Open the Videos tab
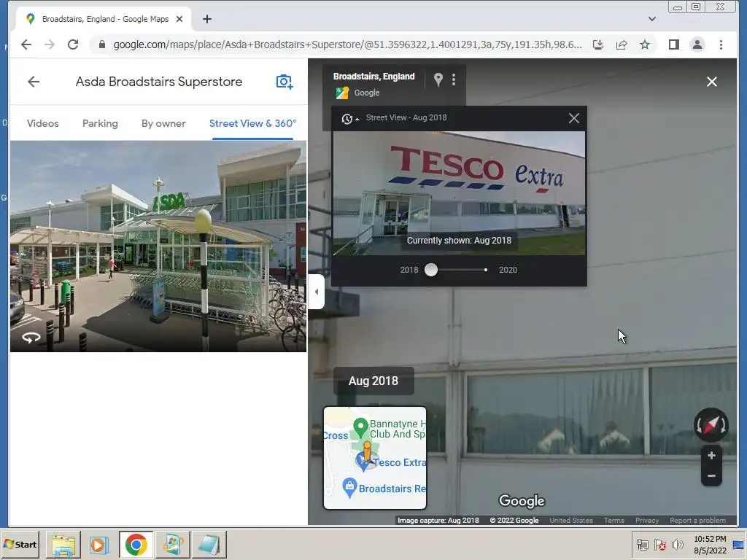Viewport: 747px width, 560px height. [x=43, y=123]
